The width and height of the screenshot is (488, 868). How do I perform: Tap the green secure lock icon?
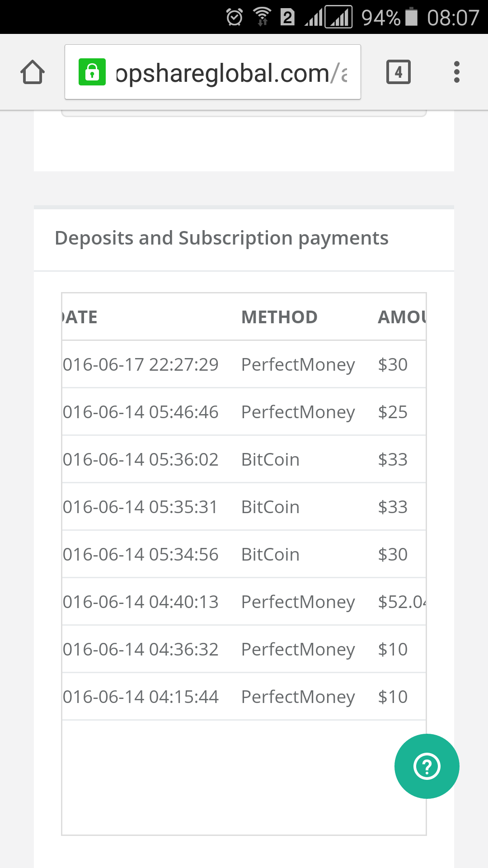coord(92,72)
